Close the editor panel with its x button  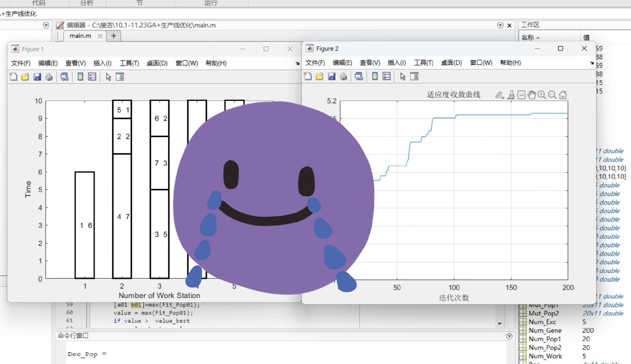coord(509,25)
